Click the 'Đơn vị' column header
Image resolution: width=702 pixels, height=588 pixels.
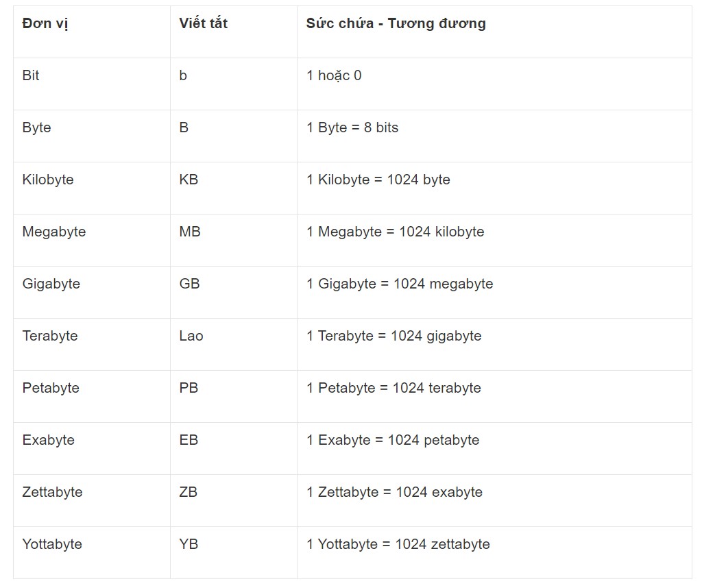(x=45, y=24)
